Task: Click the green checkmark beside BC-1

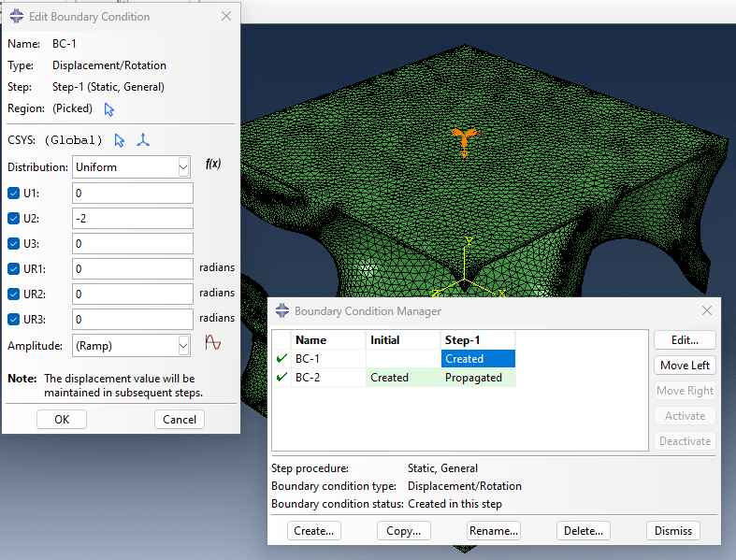Action: click(x=281, y=359)
